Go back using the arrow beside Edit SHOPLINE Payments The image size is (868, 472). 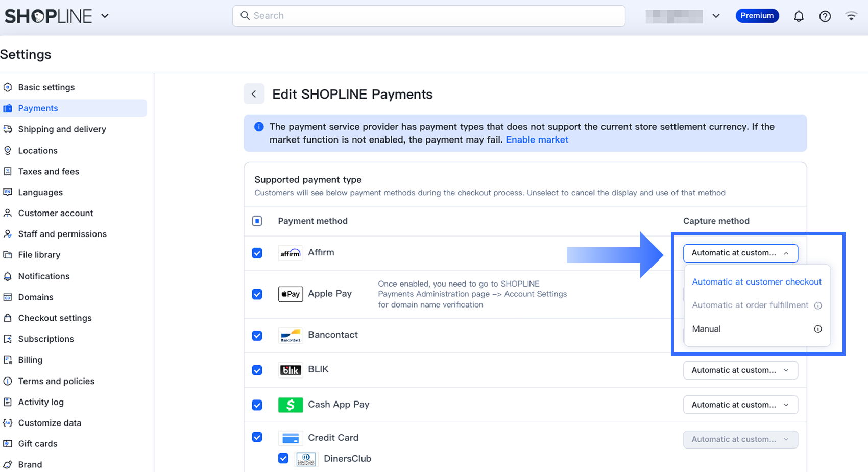[x=254, y=94]
